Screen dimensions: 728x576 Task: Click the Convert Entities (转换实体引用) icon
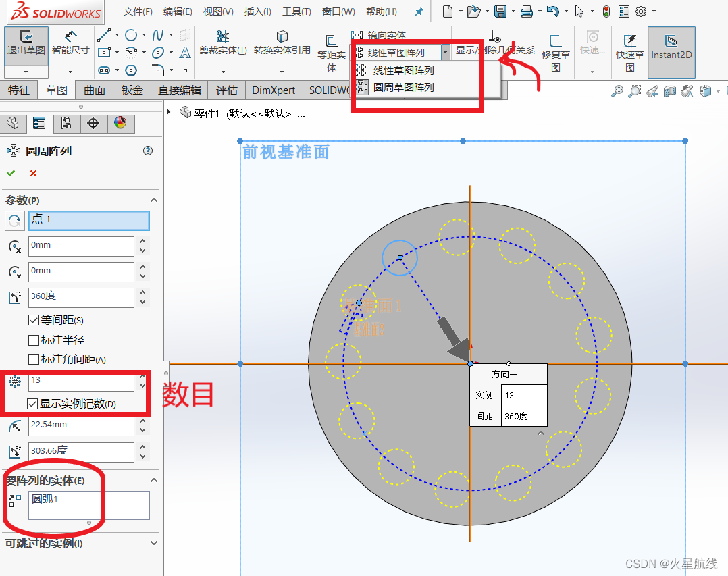coord(282,42)
